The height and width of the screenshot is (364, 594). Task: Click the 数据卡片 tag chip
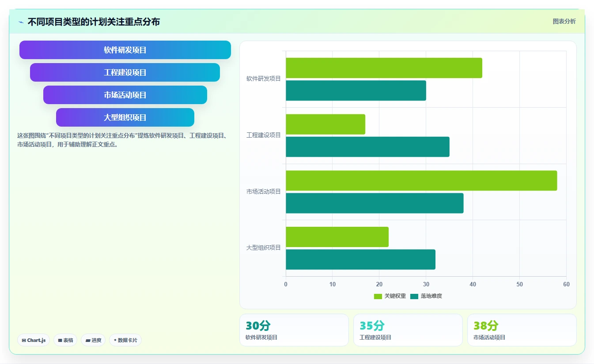click(x=125, y=340)
